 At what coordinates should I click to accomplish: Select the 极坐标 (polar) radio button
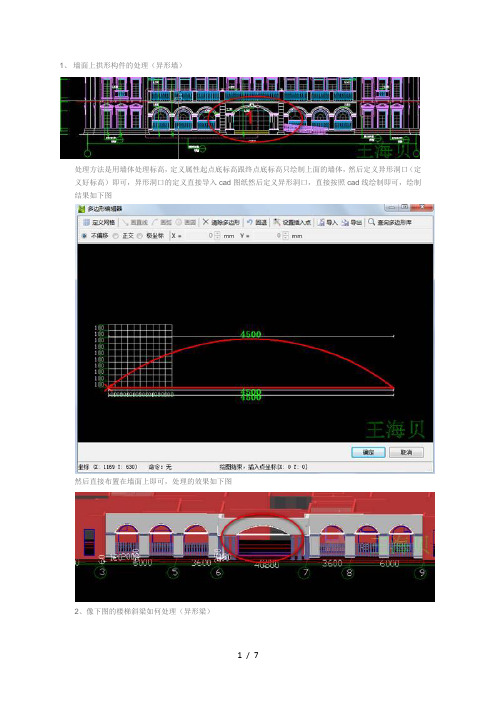tap(140, 236)
